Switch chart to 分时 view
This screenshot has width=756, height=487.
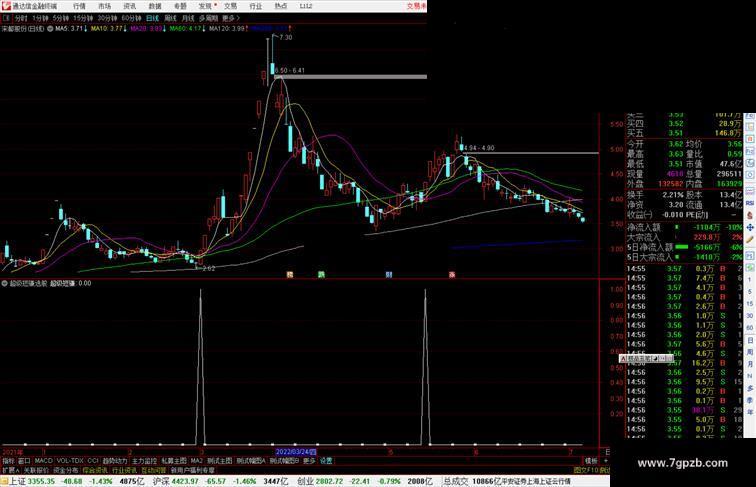[x=21, y=18]
